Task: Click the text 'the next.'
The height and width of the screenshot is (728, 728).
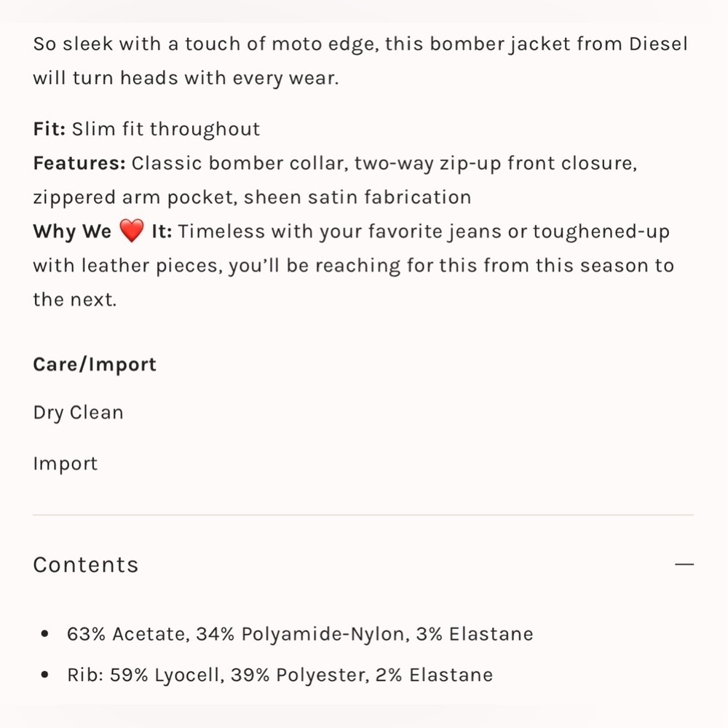Action: [75, 299]
